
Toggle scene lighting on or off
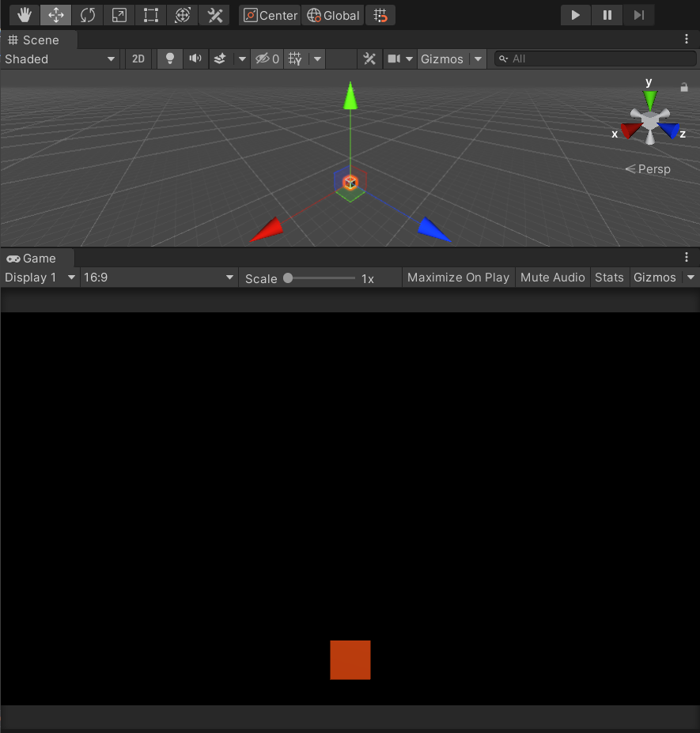[x=169, y=58]
